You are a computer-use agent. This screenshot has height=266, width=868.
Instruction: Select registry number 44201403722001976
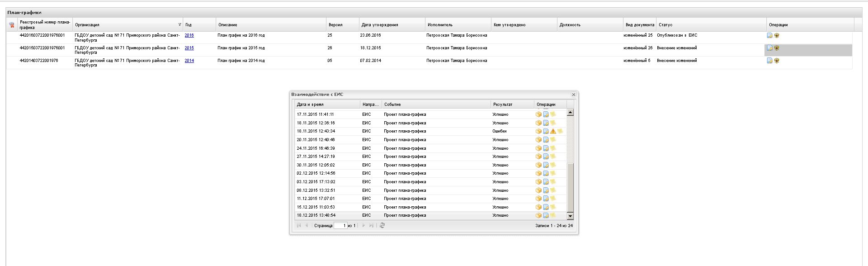tap(39, 61)
